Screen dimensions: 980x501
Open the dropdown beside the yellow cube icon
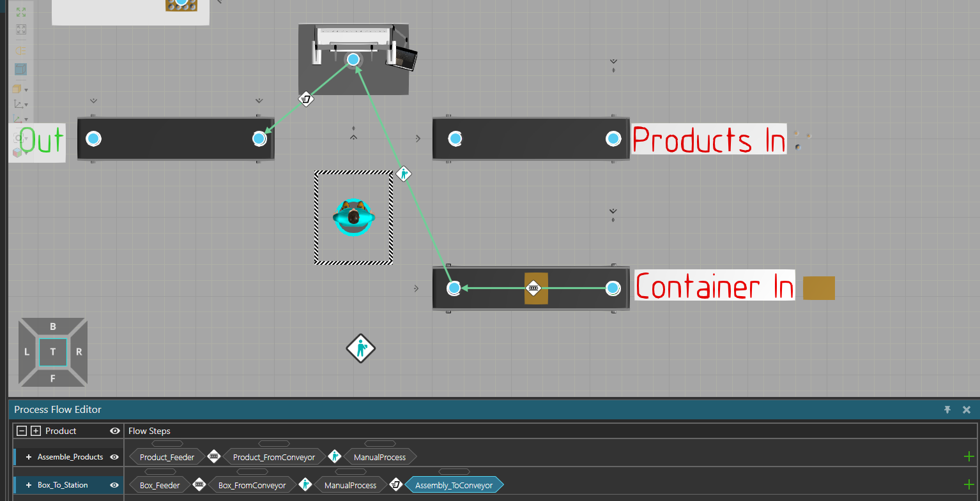pos(26,90)
